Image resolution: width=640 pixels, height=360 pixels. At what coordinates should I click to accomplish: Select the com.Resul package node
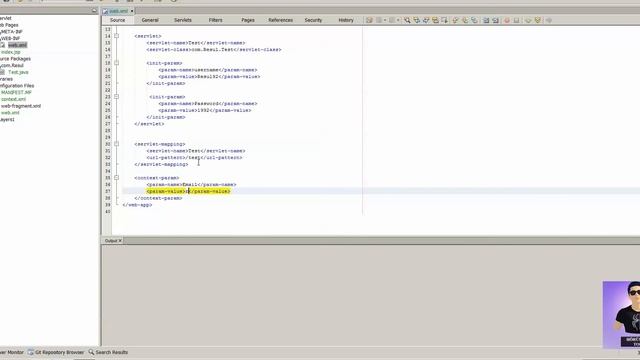12,65
